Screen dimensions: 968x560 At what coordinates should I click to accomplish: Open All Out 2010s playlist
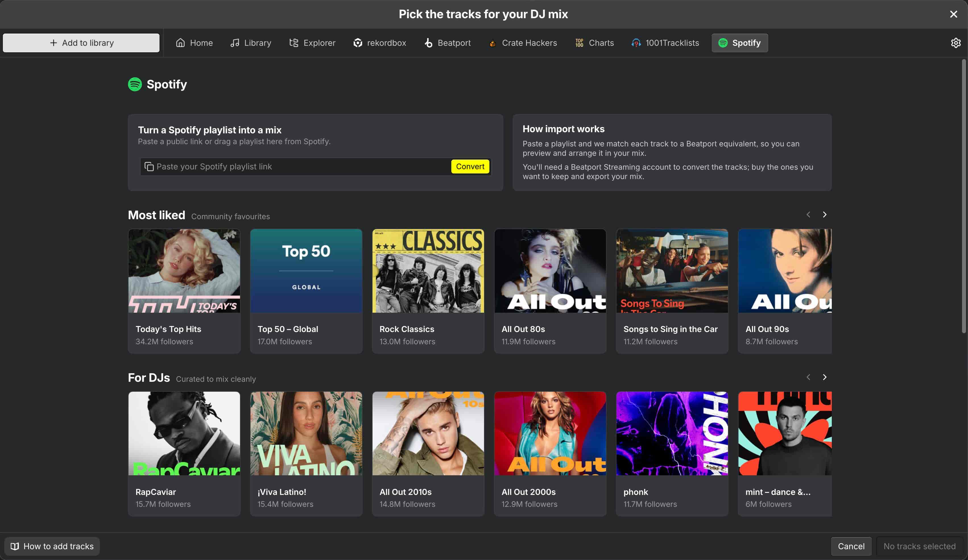click(x=428, y=454)
